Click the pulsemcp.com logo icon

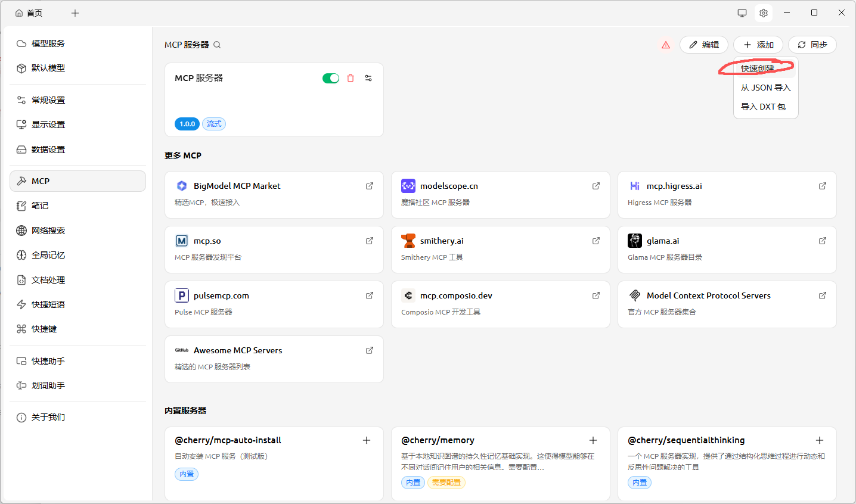182,295
